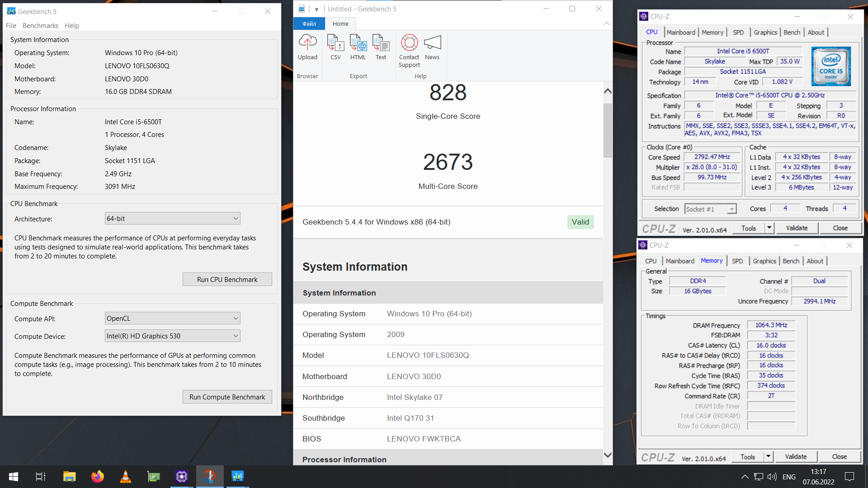The height and width of the screenshot is (488, 868).
Task: Export results as CSV
Action: [335, 47]
